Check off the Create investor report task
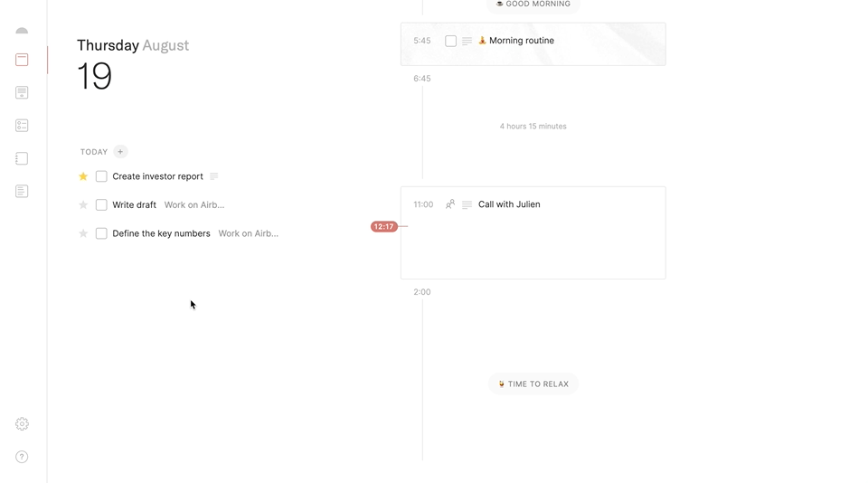Image resolution: width=868 pixels, height=483 pixels. tap(101, 176)
